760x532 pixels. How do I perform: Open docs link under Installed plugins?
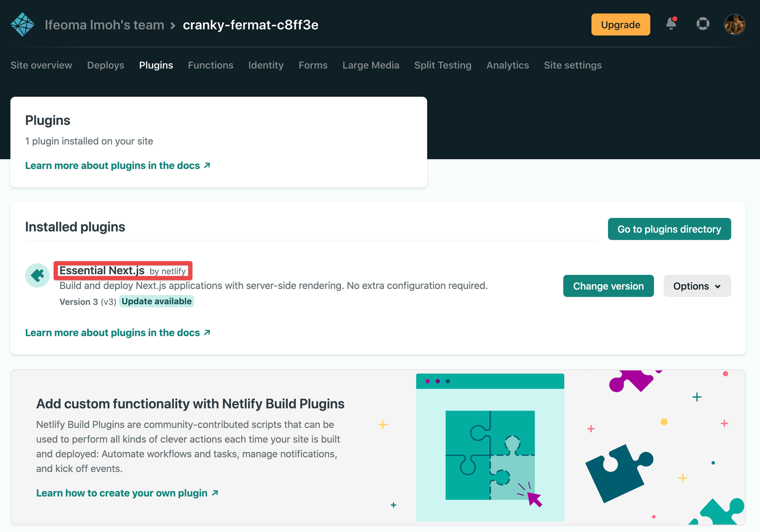[x=117, y=333]
